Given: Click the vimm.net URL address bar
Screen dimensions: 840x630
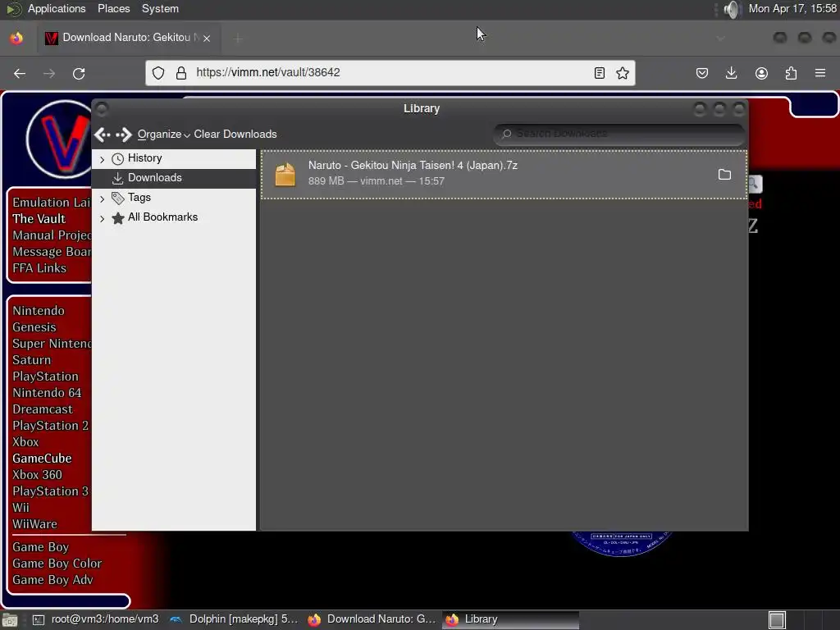Looking at the screenshot, I should 391,73.
